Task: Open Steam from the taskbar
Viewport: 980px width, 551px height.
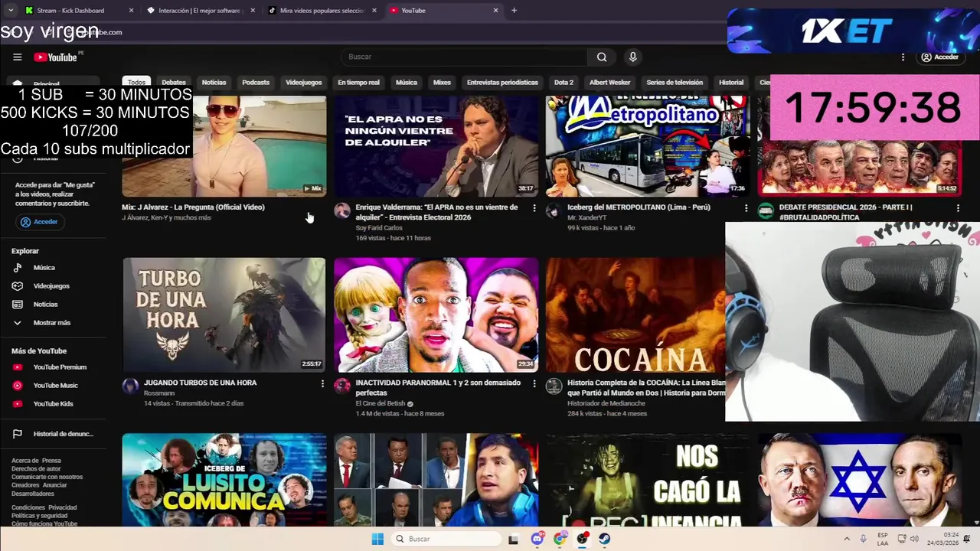Action: tap(605, 539)
